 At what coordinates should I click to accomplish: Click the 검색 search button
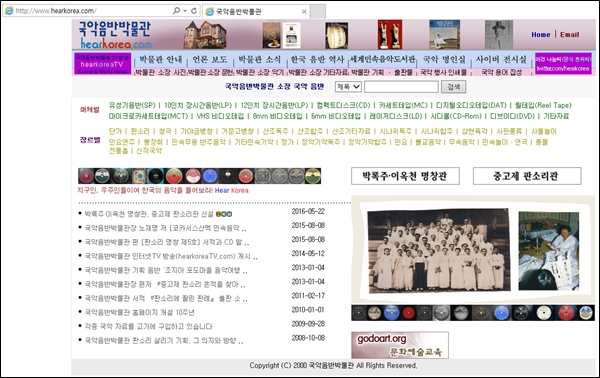(x=453, y=87)
